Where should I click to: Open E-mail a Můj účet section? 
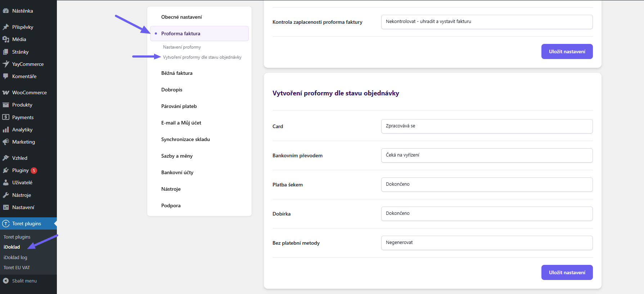181,123
